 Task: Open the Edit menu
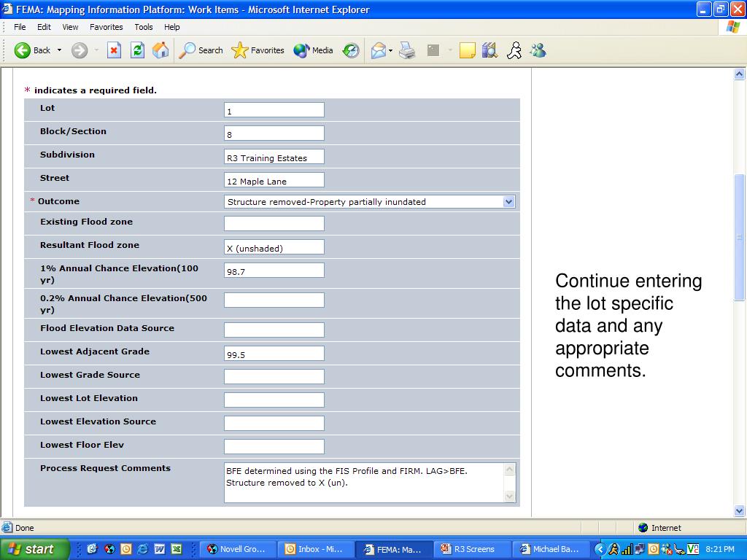click(x=44, y=27)
